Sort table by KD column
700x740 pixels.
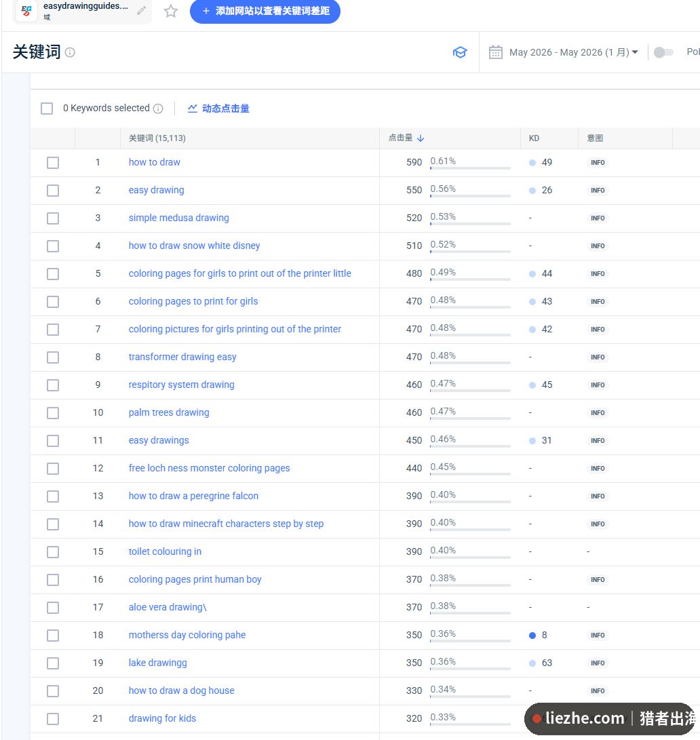pyautogui.click(x=534, y=138)
